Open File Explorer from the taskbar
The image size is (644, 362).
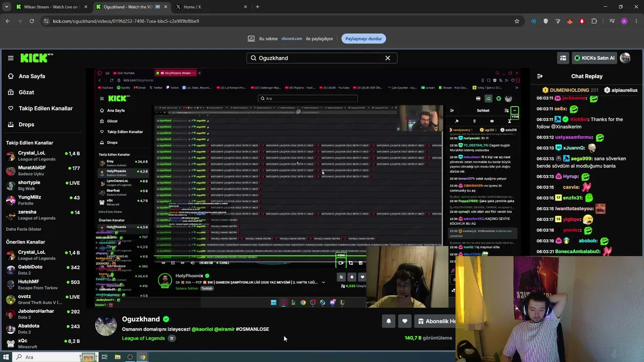[117, 357]
